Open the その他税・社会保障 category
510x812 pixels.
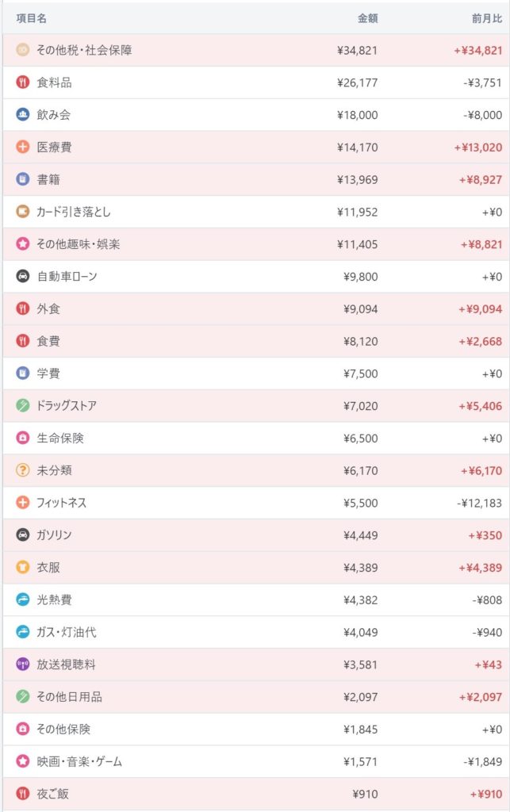pyautogui.click(x=84, y=50)
